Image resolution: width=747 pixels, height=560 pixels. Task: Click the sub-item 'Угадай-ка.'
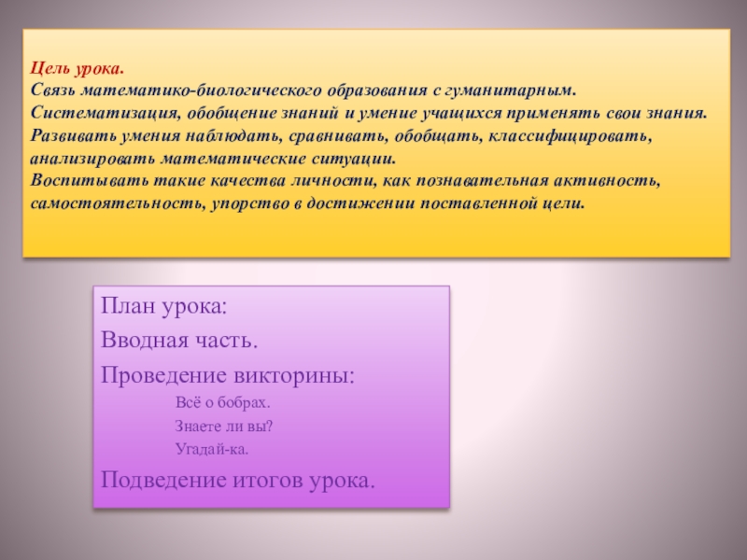point(212,449)
